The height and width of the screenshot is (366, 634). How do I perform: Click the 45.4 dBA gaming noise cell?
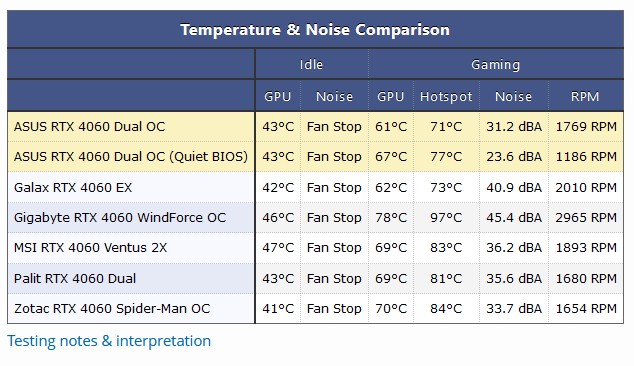tap(514, 218)
